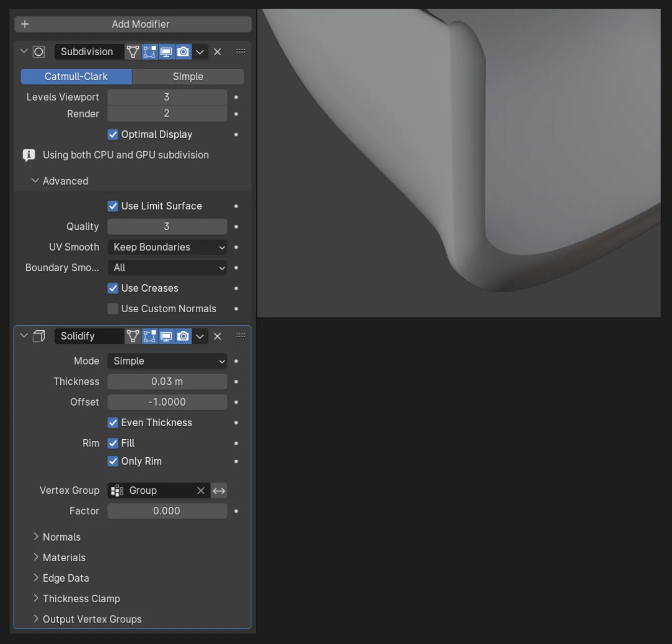Click the info icon beside CPU and GPU message
Viewport: 672px width, 644px height.
pos(29,155)
